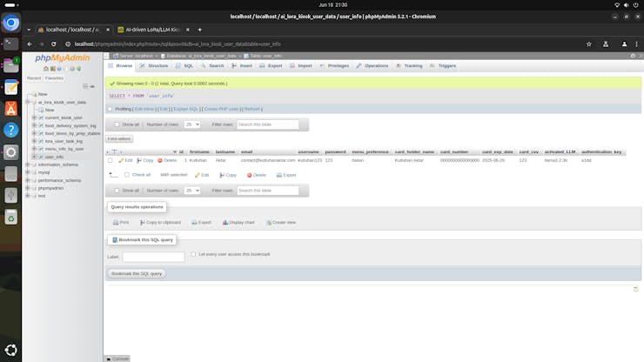Click the phpMyAdmin home icon in sidebar
Image resolution: width=644 pixels, height=362 pixels.
click(46, 69)
